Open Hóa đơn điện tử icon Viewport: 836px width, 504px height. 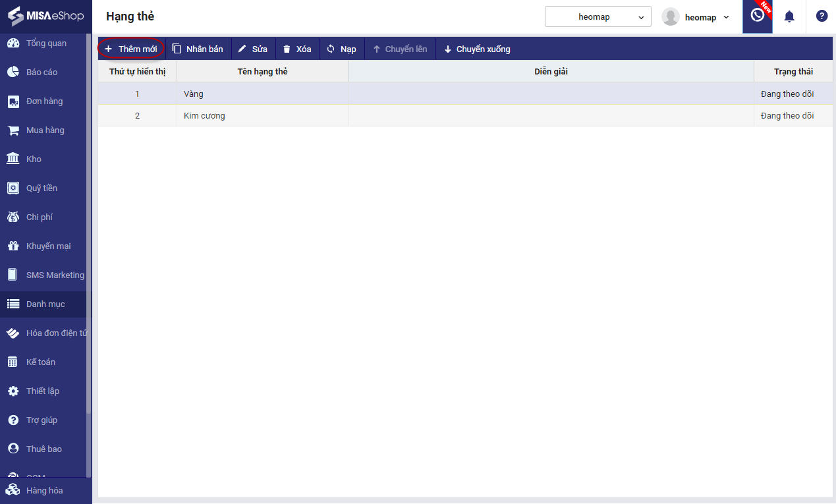[13, 333]
